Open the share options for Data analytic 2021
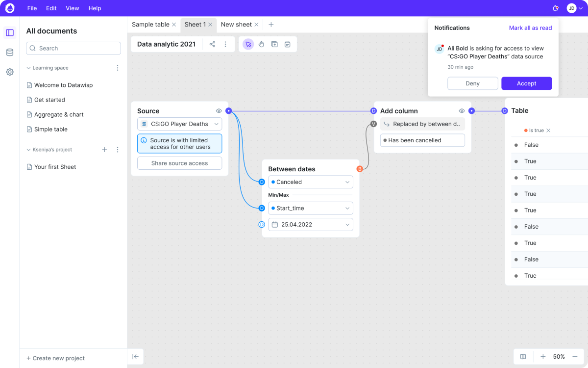Viewport: 588px width, 368px height. coord(212,44)
